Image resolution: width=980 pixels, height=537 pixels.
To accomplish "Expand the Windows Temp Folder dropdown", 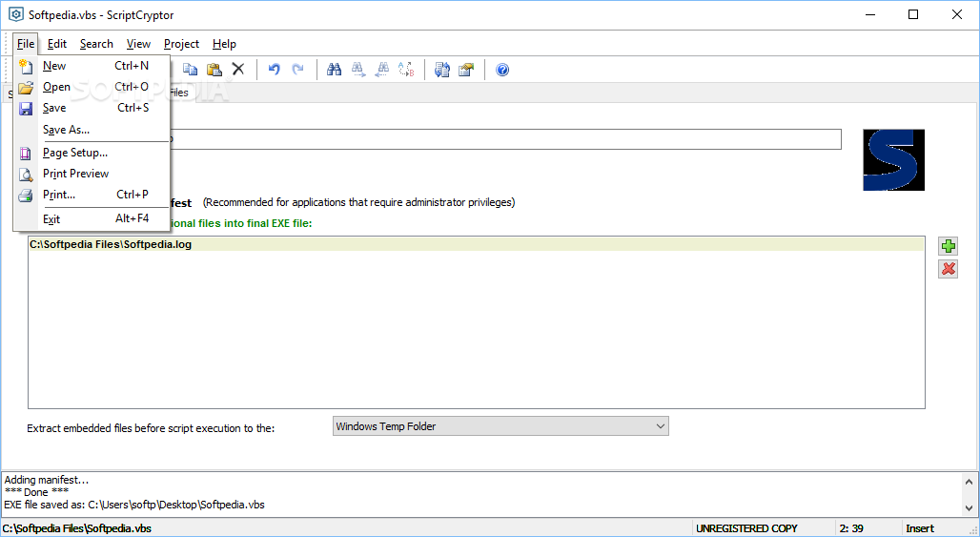I will [x=500, y=426].
